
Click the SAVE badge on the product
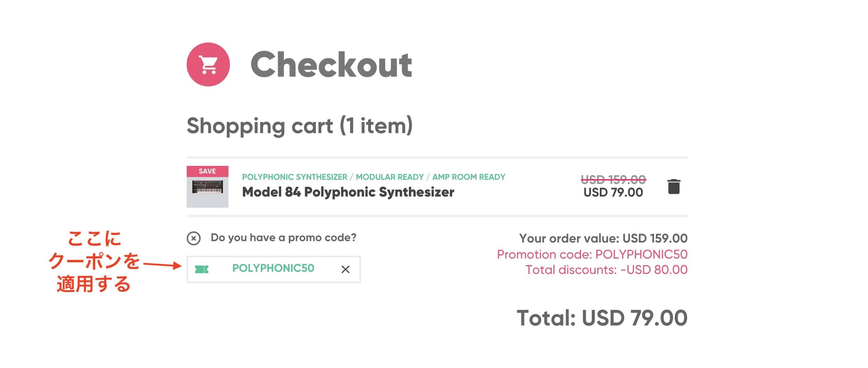(x=207, y=171)
